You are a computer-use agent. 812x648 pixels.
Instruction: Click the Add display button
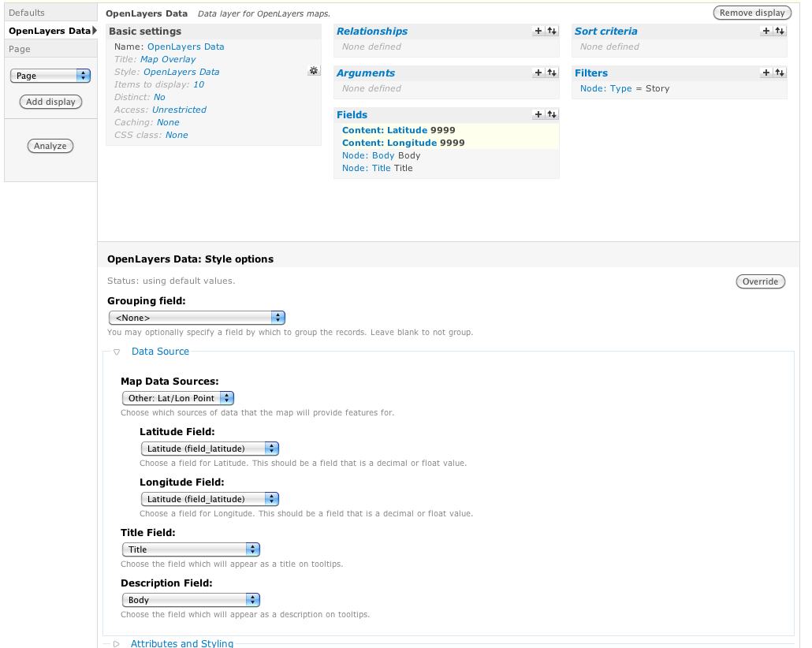(50, 102)
